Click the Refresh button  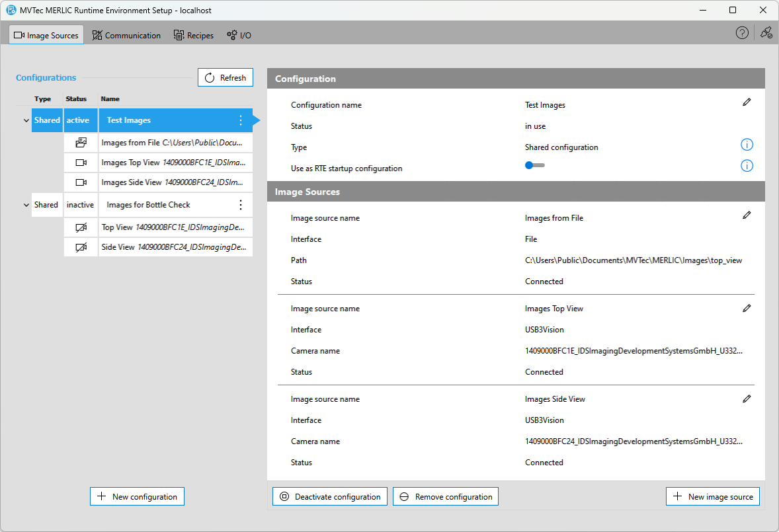(x=225, y=78)
